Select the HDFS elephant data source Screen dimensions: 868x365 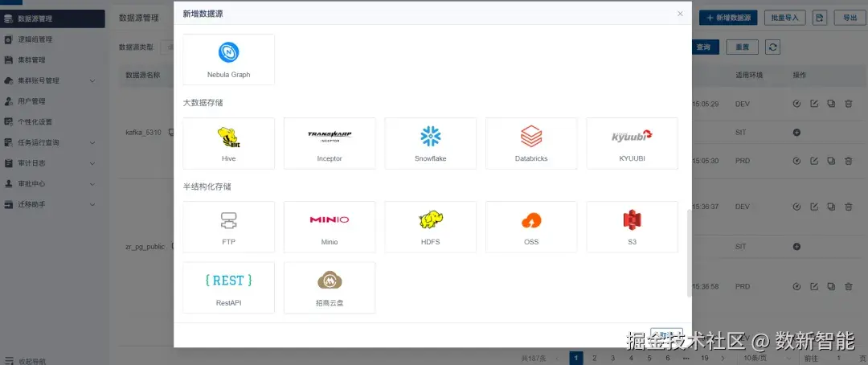(x=430, y=227)
